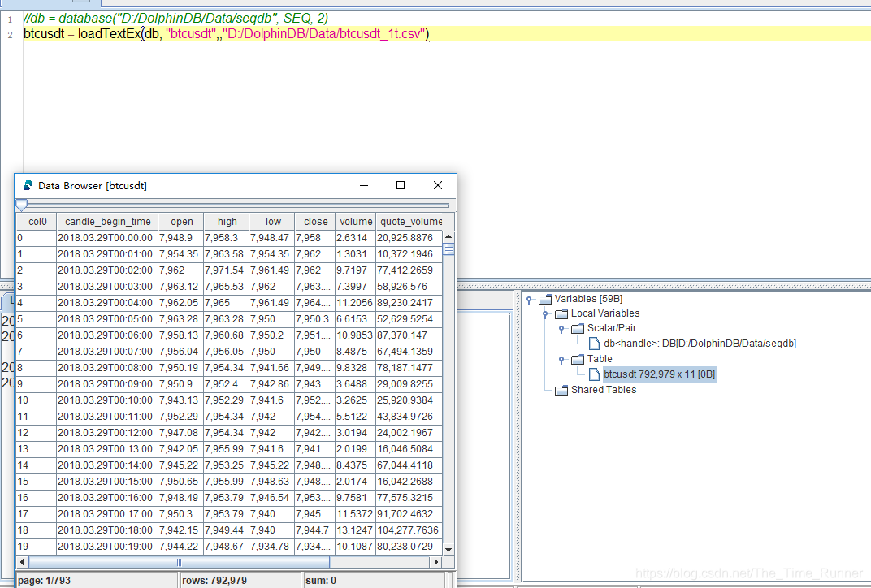Click volume cell 11.2056
Image resolution: width=871 pixels, height=588 pixels.
click(355, 303)
